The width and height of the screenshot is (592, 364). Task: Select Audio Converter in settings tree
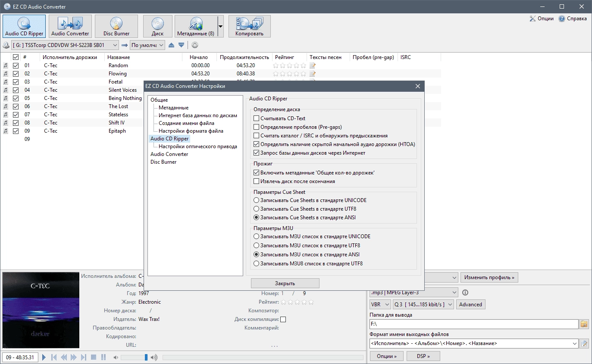(169, 154)
